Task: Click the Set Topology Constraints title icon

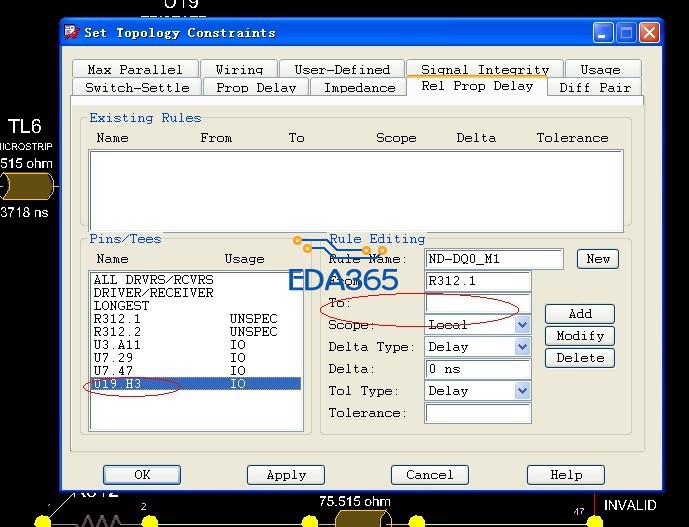Action: coord(71,33)
